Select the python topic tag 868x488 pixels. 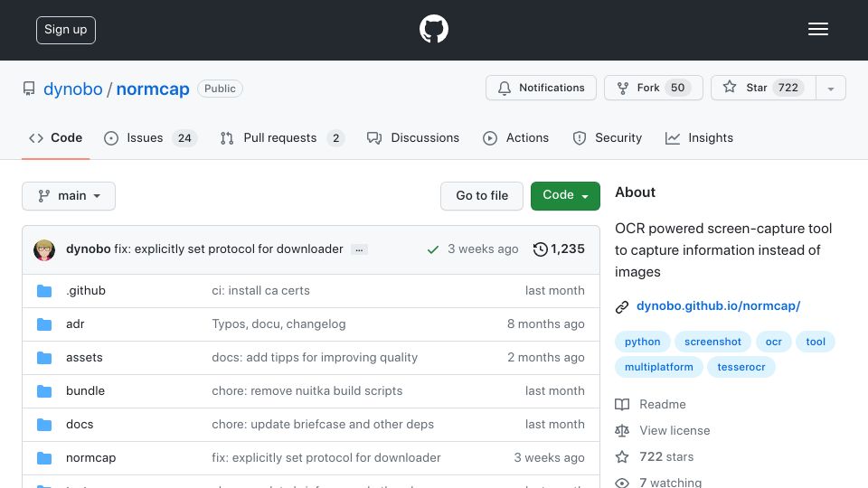643,342
